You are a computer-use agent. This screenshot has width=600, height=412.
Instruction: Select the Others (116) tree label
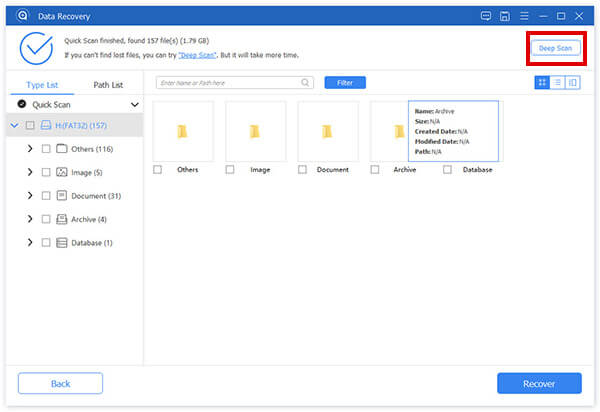tap(92, 149)
